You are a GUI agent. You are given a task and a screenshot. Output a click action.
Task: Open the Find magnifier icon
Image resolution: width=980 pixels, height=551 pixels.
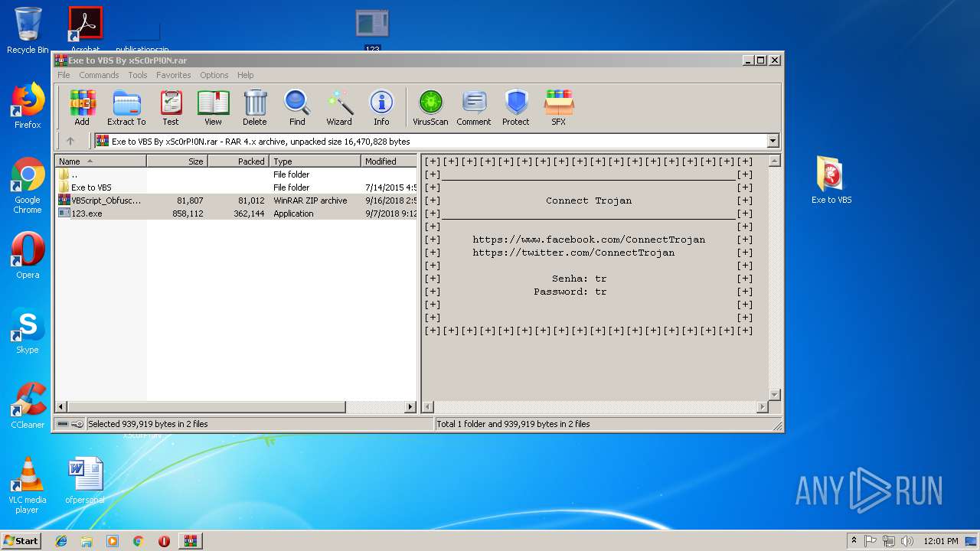coord(297,107)
